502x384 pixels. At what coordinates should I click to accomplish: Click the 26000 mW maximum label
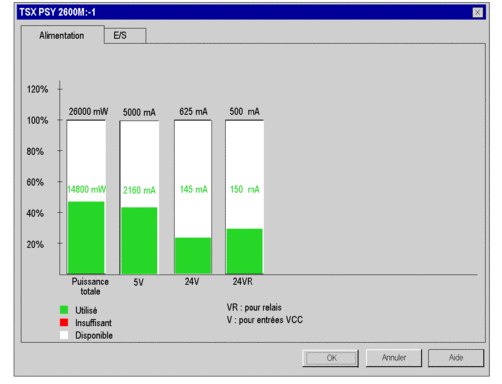88,111
